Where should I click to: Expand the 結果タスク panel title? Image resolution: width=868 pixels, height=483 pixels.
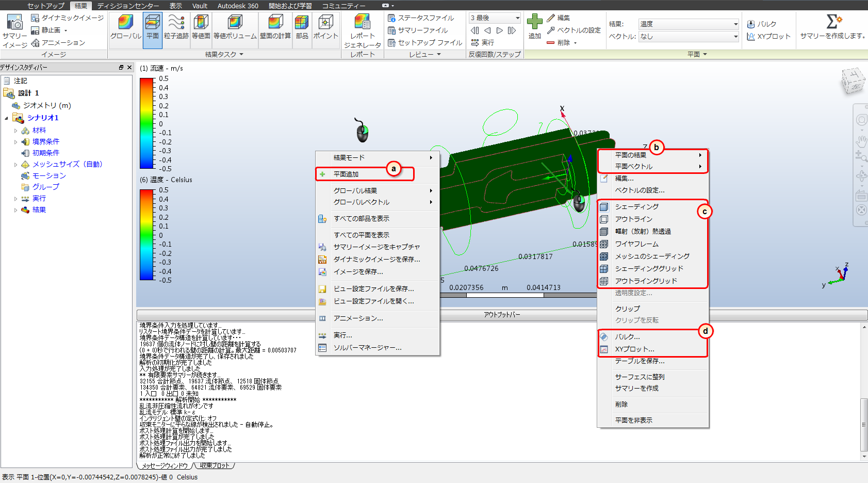[224, 54]
